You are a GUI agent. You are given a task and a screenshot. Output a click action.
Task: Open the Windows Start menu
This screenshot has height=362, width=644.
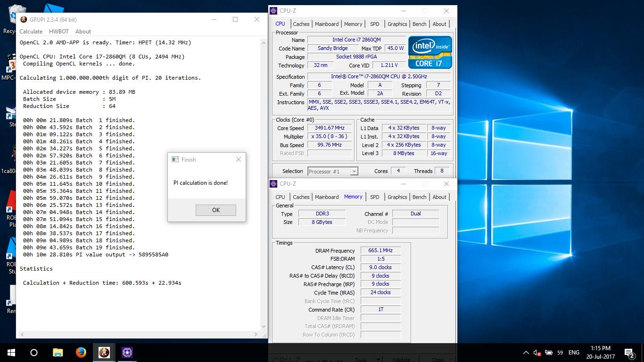pos(11,352)
